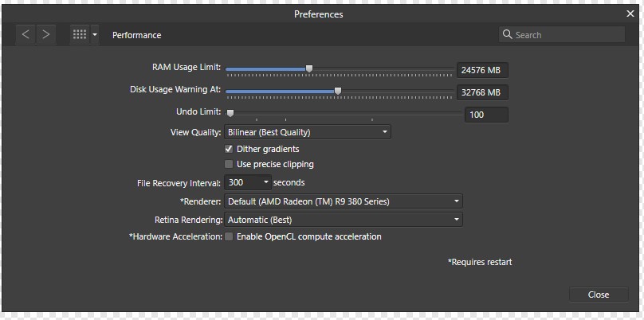Click the Disk Usage Warning slider handle

[338, 91]
